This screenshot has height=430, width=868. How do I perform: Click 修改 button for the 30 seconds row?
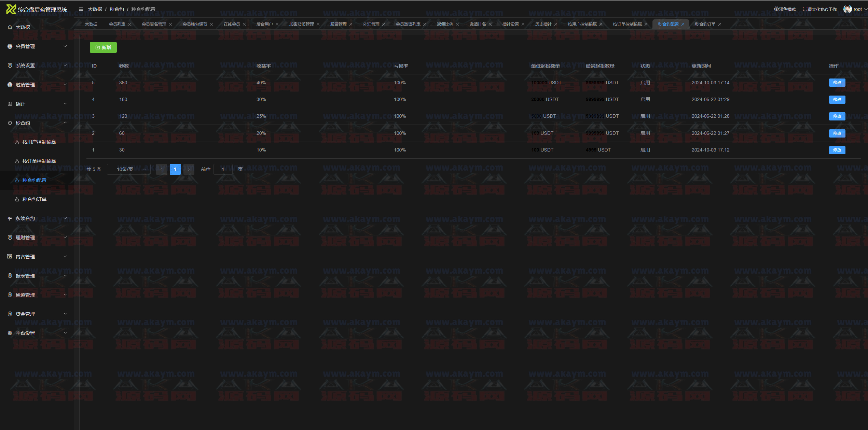tap(837, 150)
